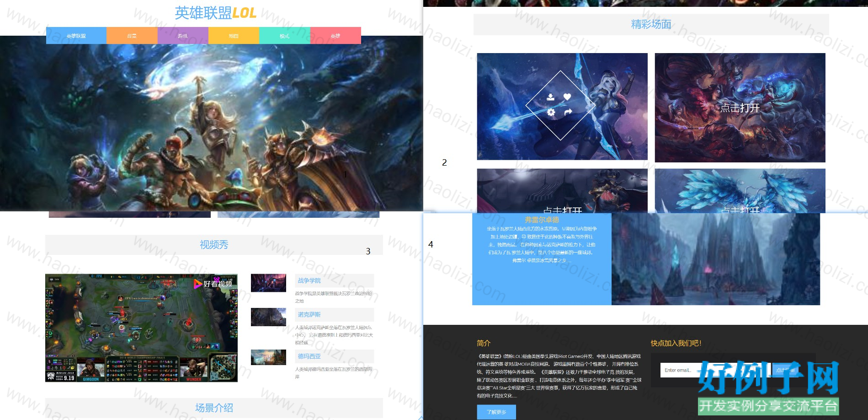Select the 战争学院 video thumbnail
This screenshot has width=868, height=420.
click(x=268, y=283)
